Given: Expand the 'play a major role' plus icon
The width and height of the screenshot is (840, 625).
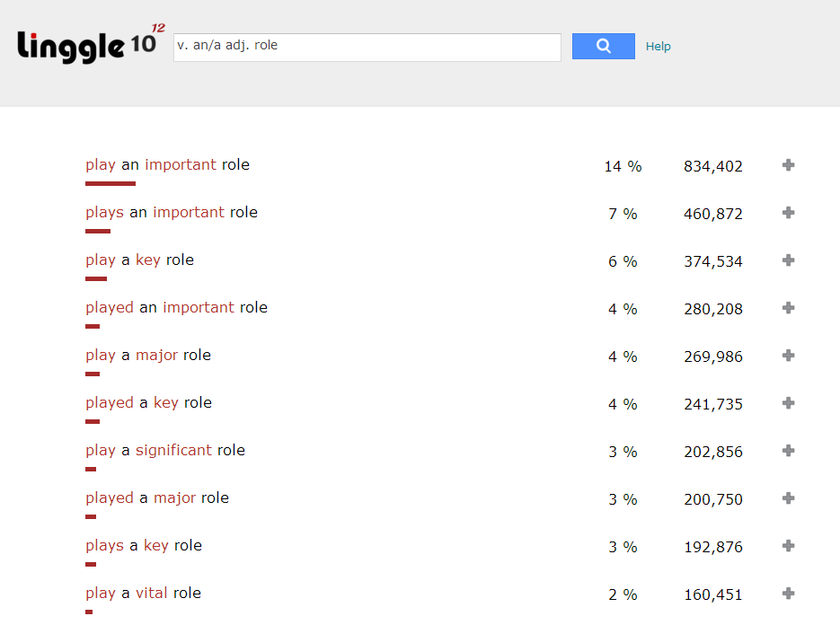Looking at the screenshot, I should coord(788,356).
